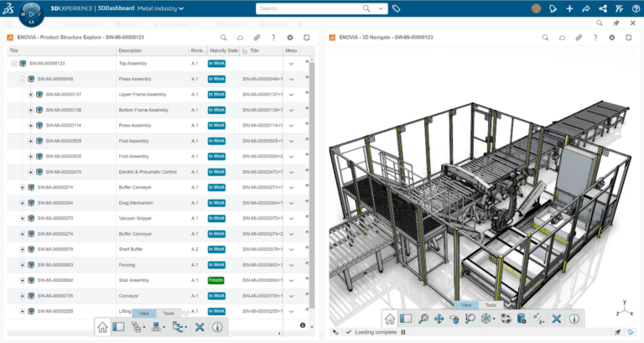Viewport: 644px width, 343px height.
Task: Click the information icon in structure toolbar
Action: [x=217, y=327]
